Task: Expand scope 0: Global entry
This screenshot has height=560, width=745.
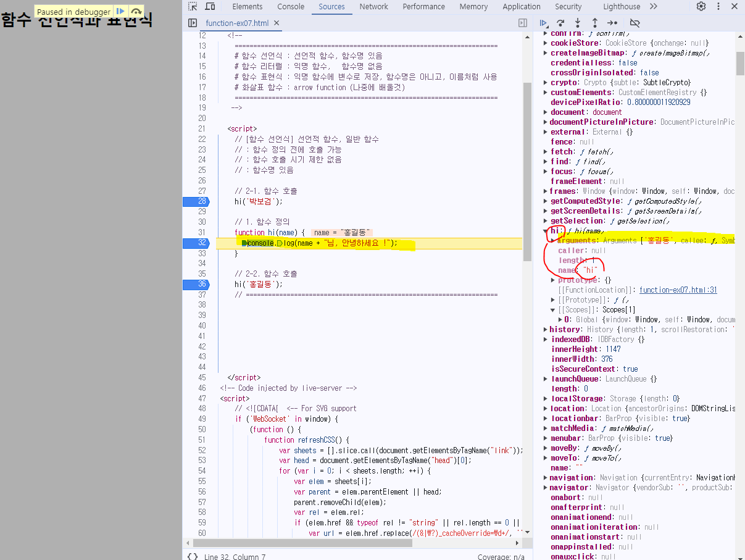Action: 560,320
